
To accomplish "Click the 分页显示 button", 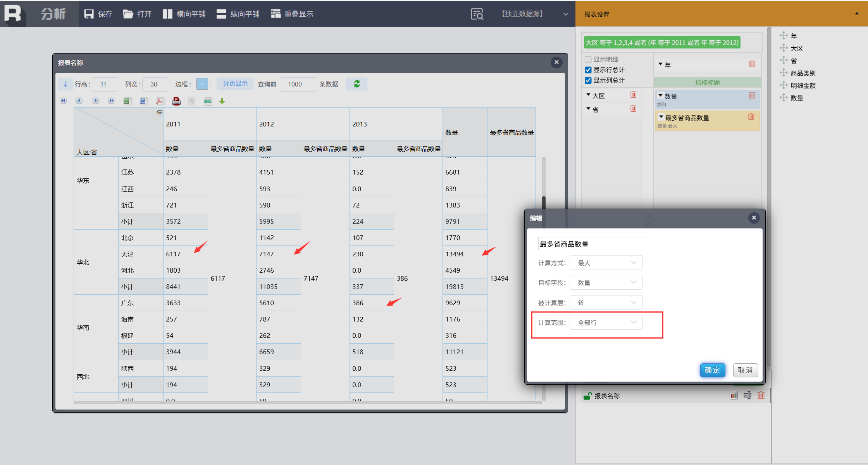I will tap(235, 84).
